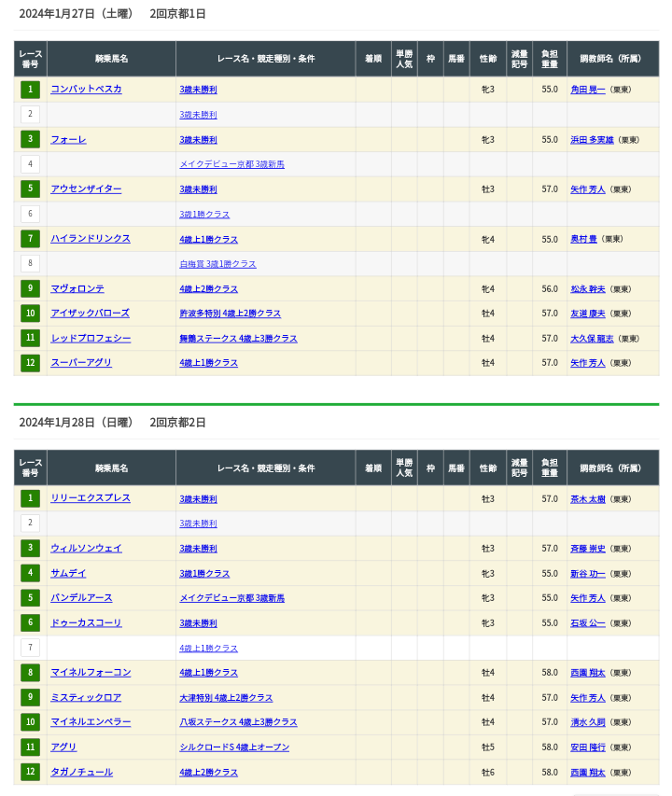Image resolution: width=672 pixels, height=796 pixels.
Task: Open horse link アウセンザイター
Action: 86,189
